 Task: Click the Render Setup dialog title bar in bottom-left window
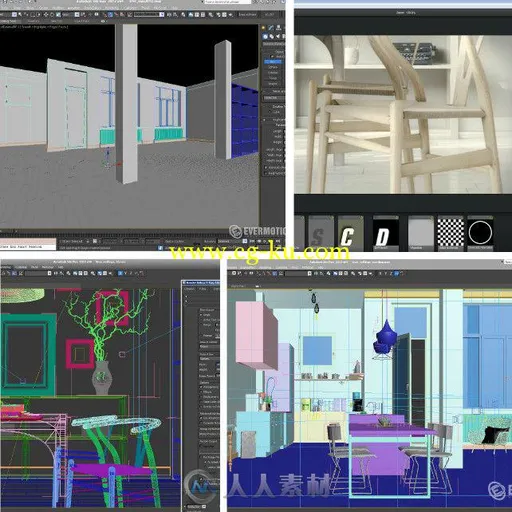(x=201, y=283)
